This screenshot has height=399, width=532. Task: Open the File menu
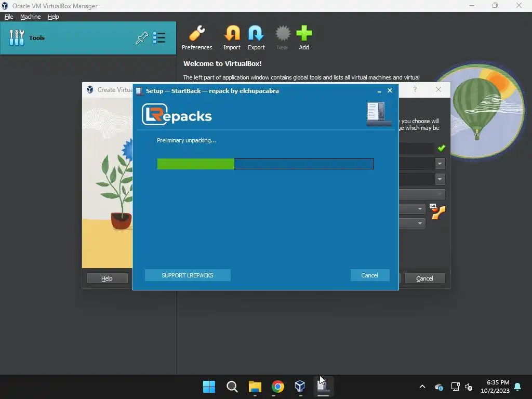click(9, 17)
